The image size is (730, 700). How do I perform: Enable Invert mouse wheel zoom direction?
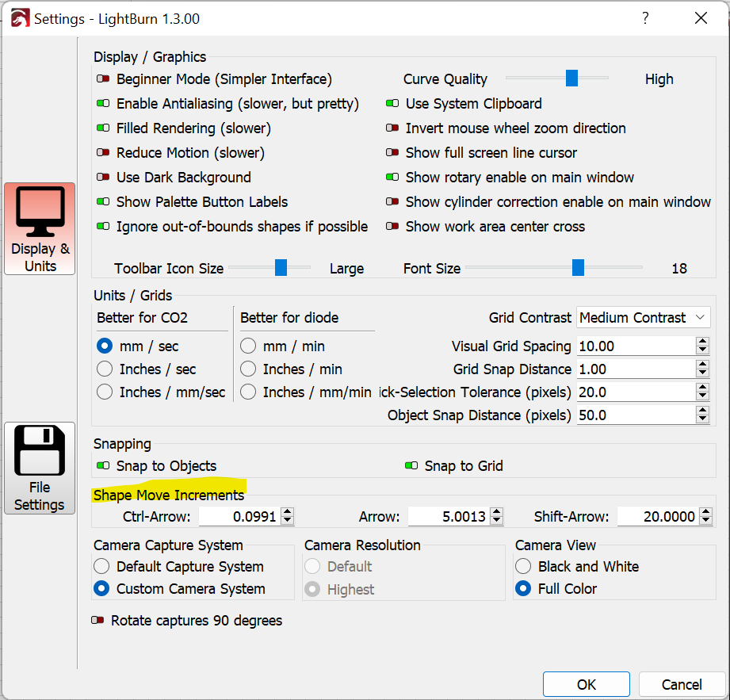[x=392, y=128]
